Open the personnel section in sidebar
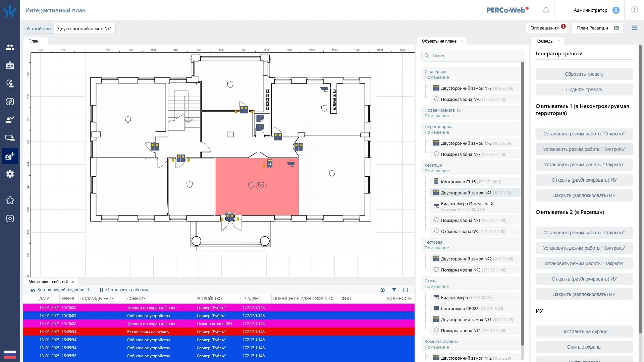The height and width of the screenshot is (362, 644). 10,47
